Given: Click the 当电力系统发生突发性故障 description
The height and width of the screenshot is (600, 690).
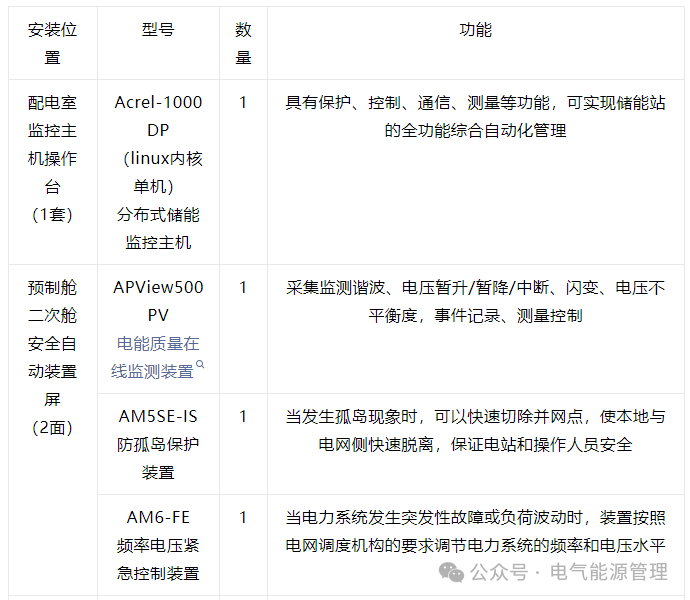Looking at the screenshot, I should 475,531.
